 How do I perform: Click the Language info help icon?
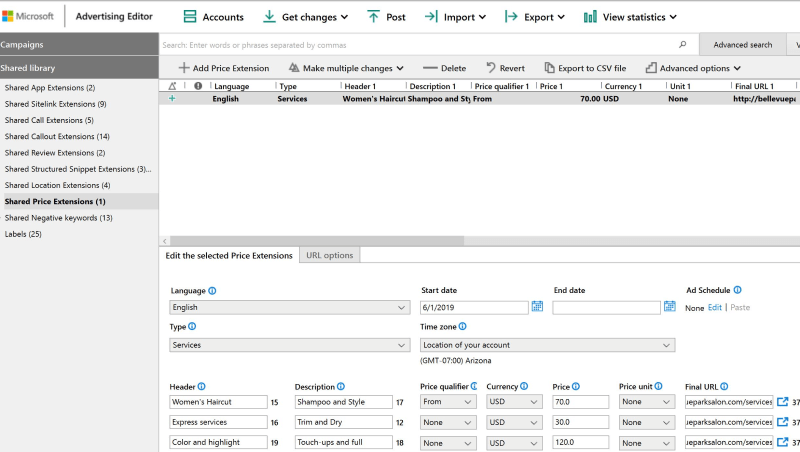pyautogui.click(x=212, y=291)
